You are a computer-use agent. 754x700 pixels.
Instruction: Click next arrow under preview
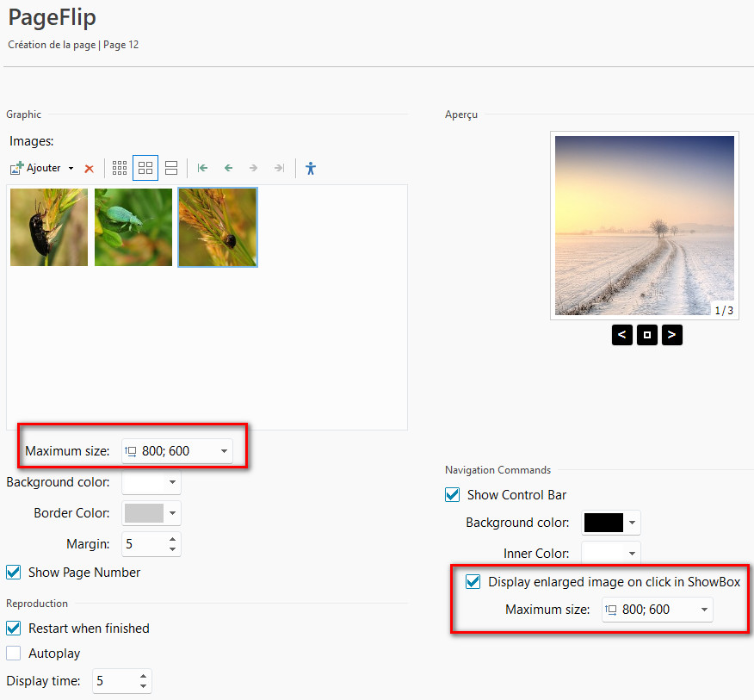672,334
